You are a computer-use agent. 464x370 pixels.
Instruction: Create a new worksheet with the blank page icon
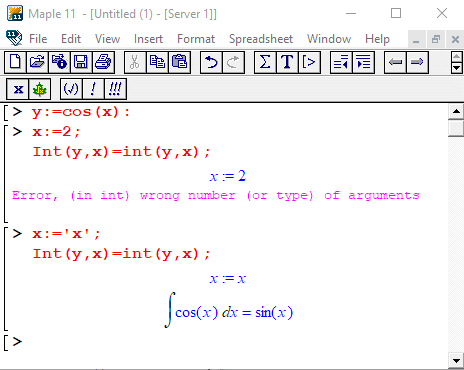point(15,62)
